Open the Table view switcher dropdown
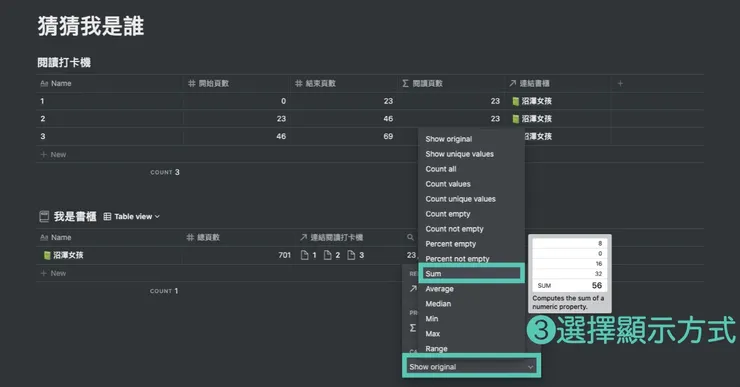 [x=132, y=217]
